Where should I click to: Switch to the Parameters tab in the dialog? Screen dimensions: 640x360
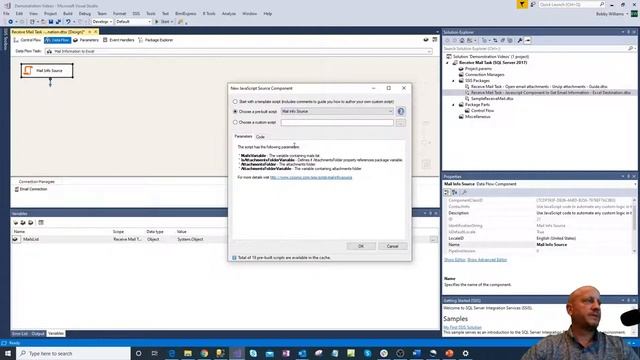243,136
